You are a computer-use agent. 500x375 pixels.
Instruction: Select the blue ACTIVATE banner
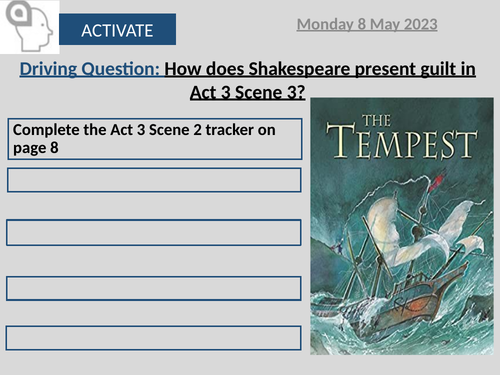117,29
